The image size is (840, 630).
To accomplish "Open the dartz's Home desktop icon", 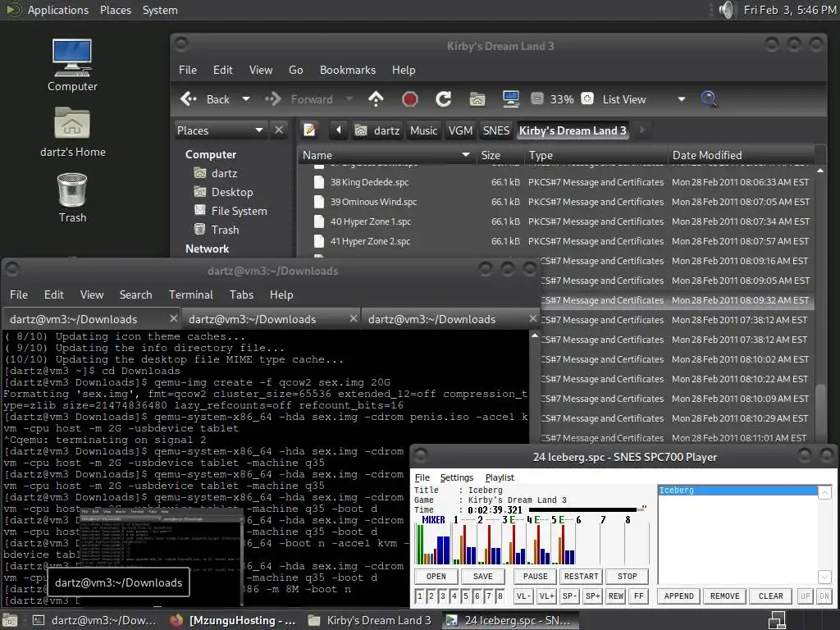I will [x=72, y=132].
